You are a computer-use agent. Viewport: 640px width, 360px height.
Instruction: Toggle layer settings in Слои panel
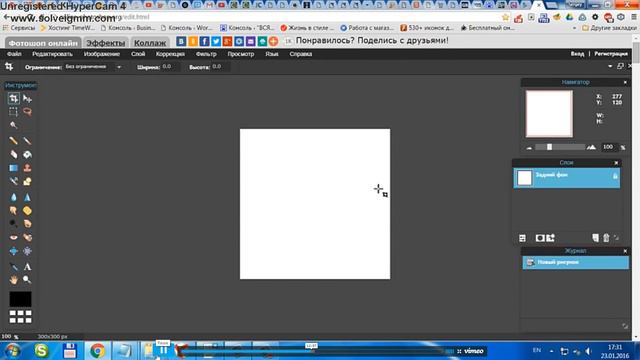[x=522, y=238]
